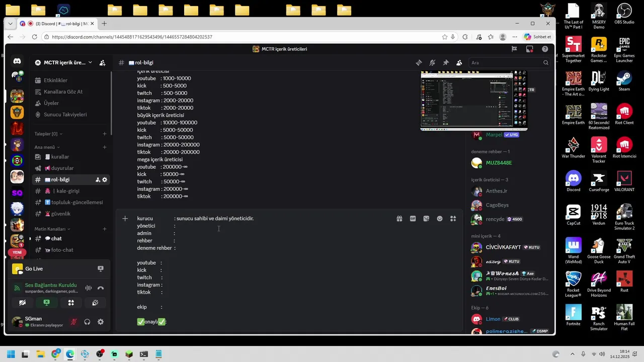
Task: Open Etkinlikler in server sidebar
Action: point(70,80)
